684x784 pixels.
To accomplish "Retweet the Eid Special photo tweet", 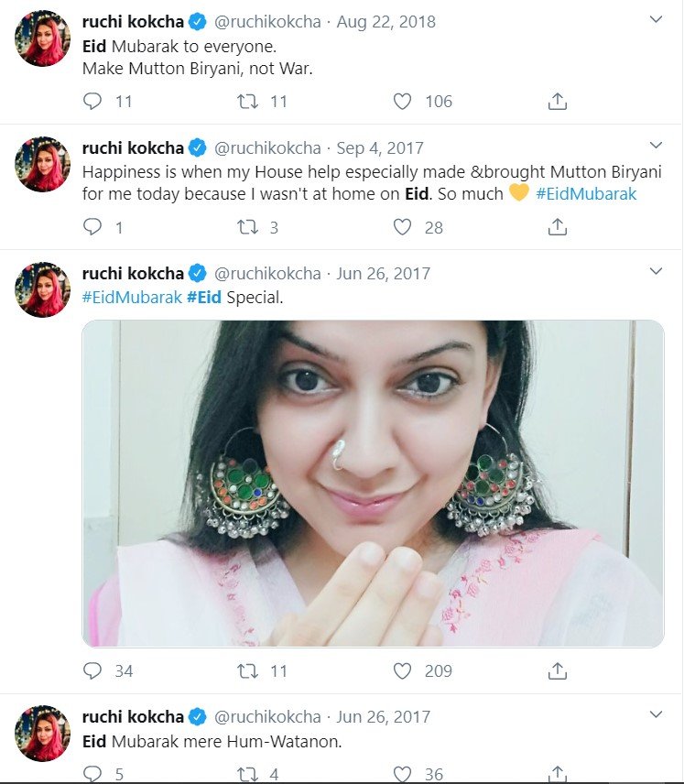I will pos(247,671).
